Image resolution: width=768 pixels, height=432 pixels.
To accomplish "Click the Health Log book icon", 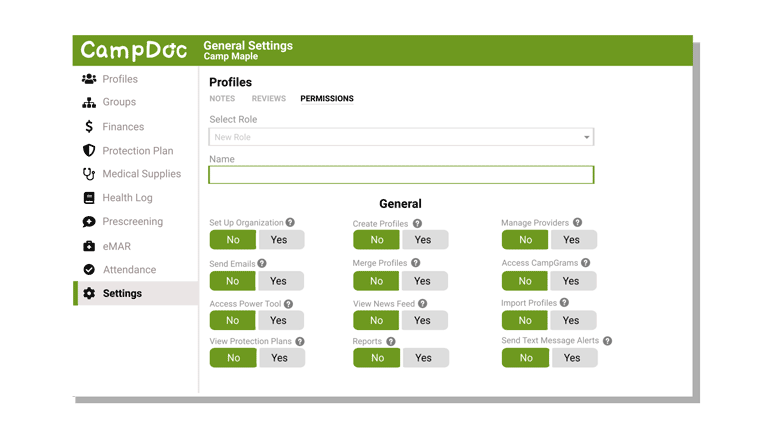I will [x=89, y=197].
